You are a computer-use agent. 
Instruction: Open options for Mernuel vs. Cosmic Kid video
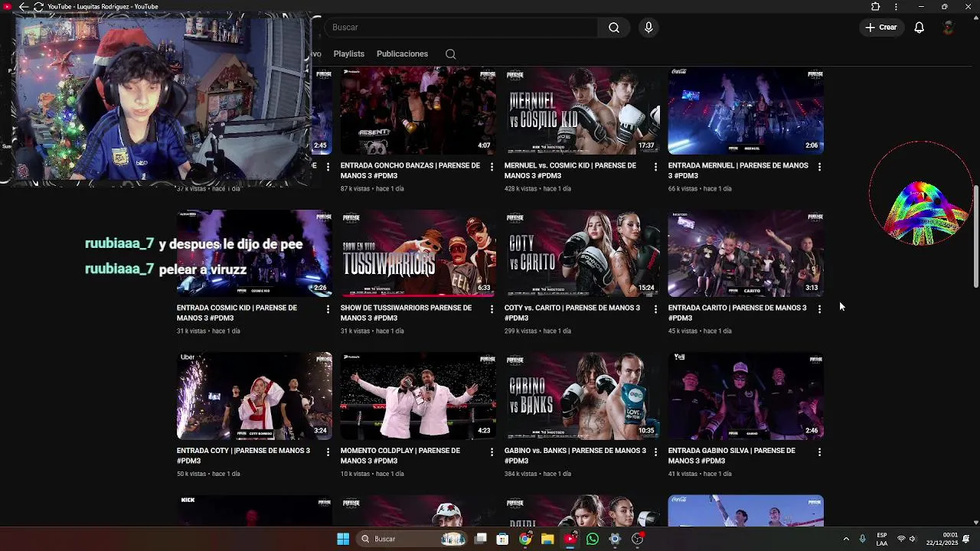(x=655, y=166)
